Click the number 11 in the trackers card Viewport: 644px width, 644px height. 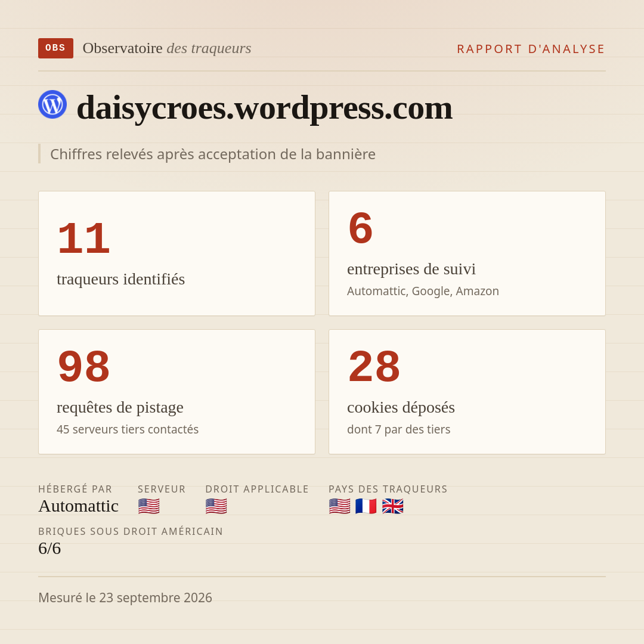point(84,238)
